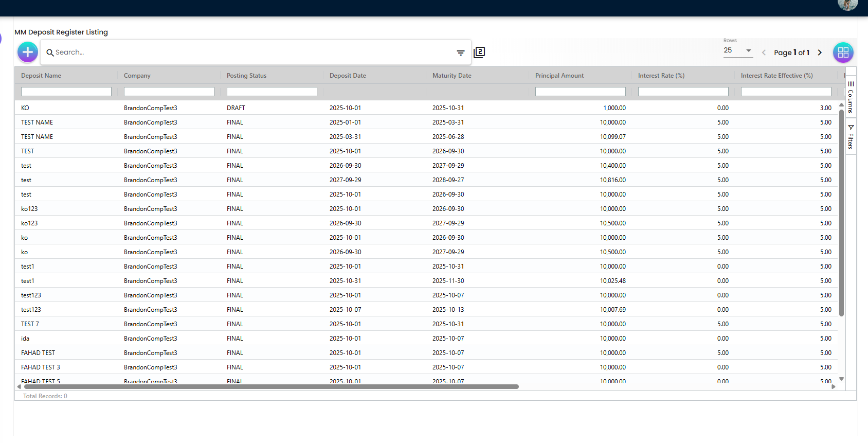Screen dimensions: 868x443
Task: Go to the previous page arrow
Action: (x=764, y=52)
